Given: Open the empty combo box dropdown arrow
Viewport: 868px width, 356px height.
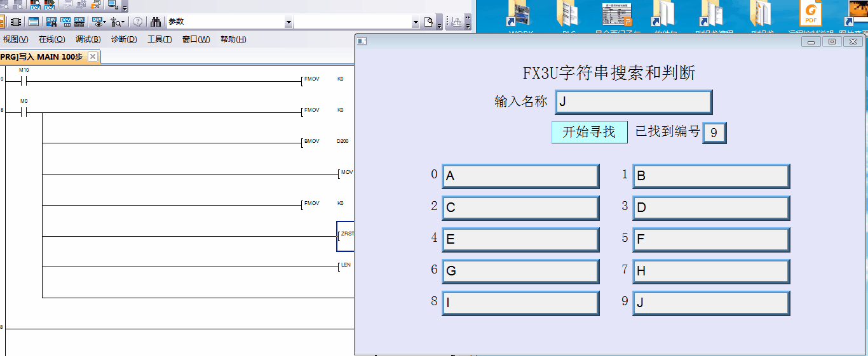Looking at the screenshot, I should pyautogui.click(x=416, y=22).
